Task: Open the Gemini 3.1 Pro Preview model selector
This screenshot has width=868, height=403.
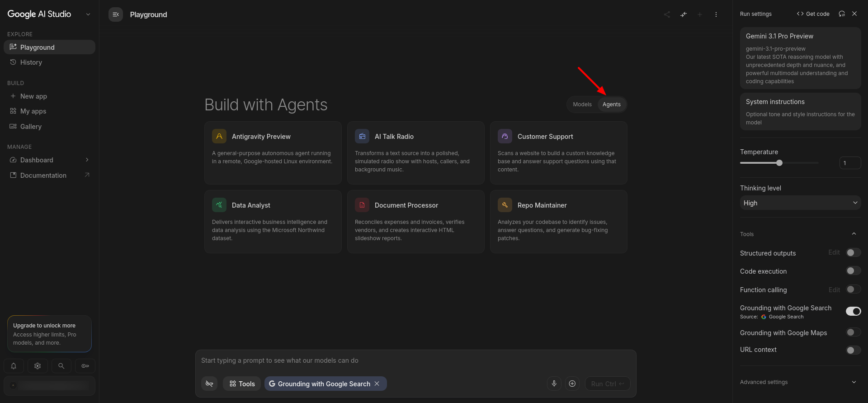Action: point(800,58)
